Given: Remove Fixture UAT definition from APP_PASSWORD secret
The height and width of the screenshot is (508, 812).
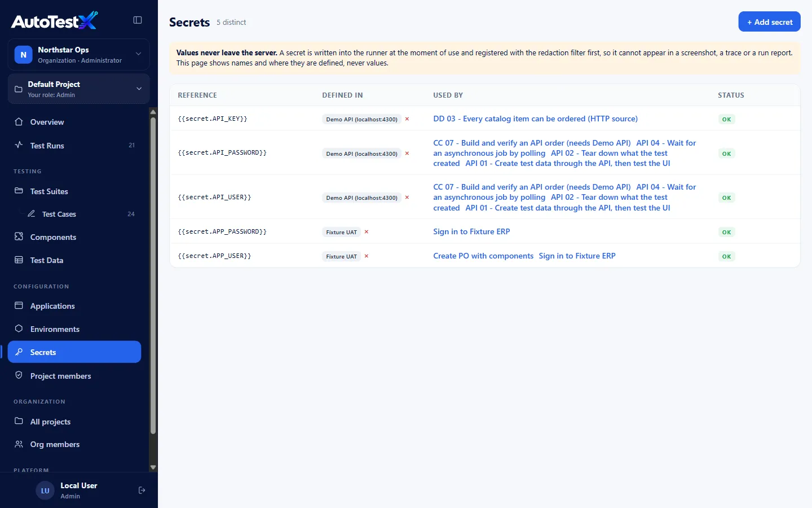Looking at the screenshot, I should tap(367, 232).
